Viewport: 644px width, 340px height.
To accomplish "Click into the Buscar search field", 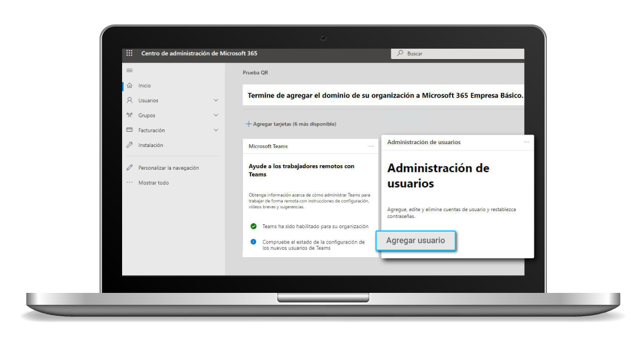I will tap(458, 53).
